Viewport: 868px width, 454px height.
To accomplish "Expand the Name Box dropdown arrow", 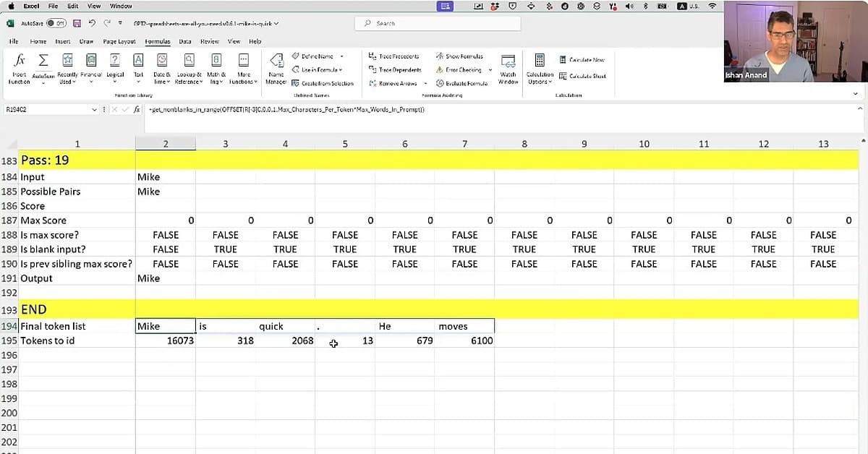I will 94,110.
